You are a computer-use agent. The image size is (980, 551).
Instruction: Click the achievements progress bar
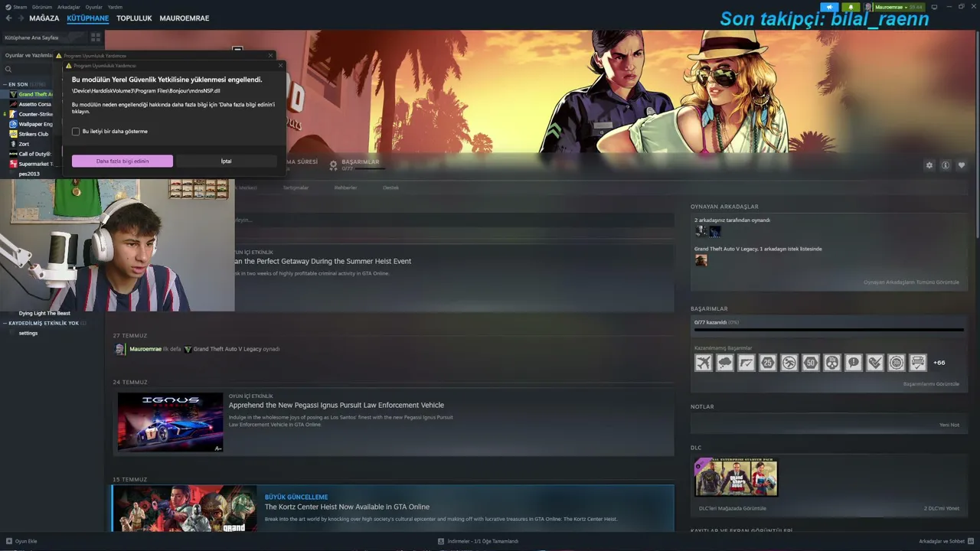pos(828,330)
